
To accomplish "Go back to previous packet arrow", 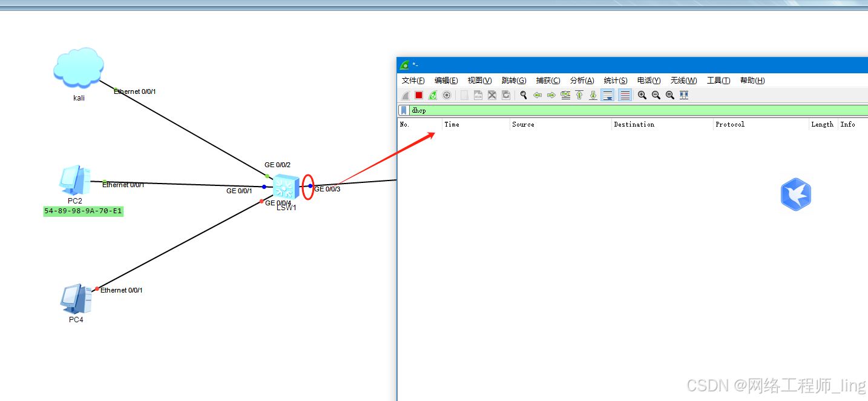I will tap(538, 95).
